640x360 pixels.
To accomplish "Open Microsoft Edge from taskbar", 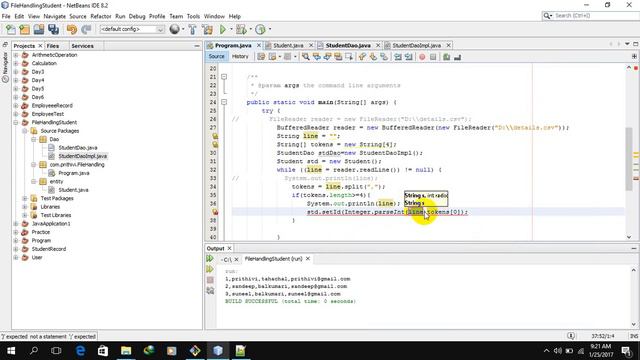I will 80,351.
